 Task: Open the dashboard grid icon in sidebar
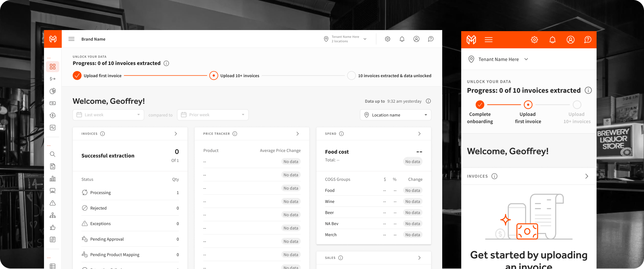pos(53,67)
